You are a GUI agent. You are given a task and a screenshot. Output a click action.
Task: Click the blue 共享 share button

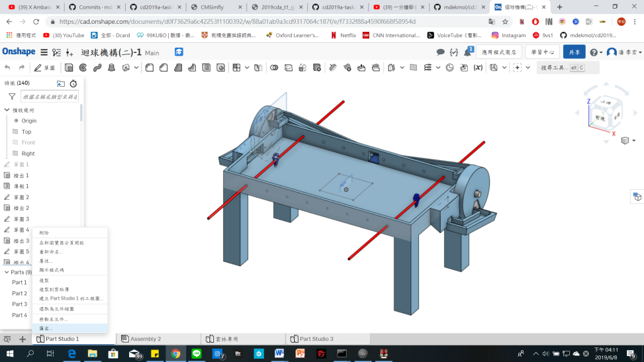click(x=575, y=52)
